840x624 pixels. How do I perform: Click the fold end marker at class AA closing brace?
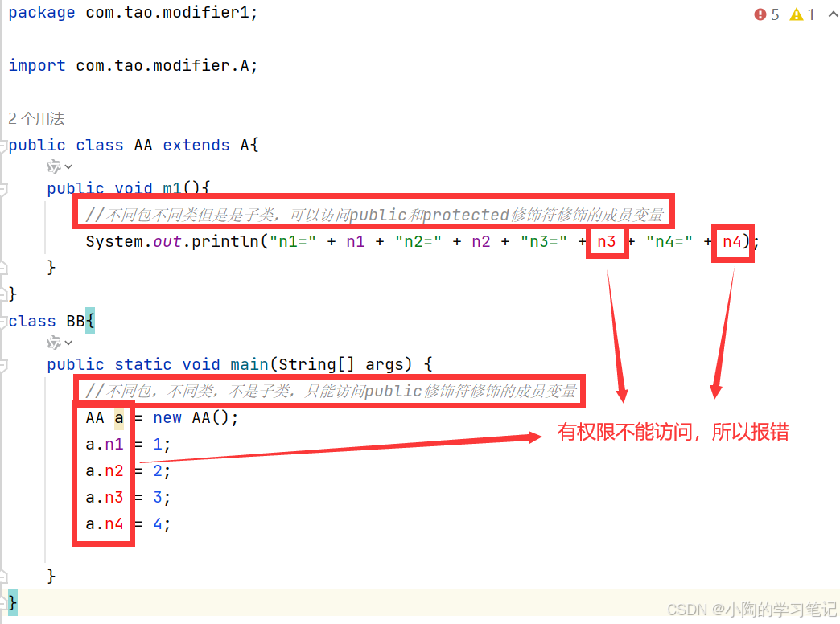coord(3,294)
